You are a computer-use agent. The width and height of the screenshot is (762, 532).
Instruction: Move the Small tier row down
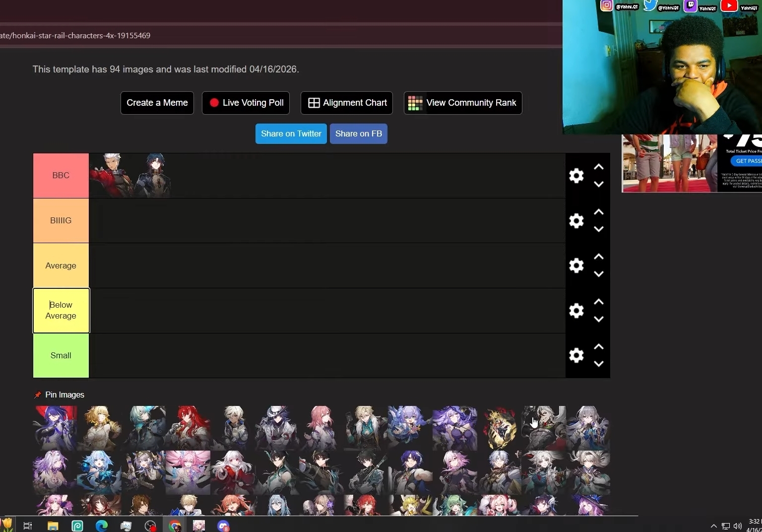[x=599, y=364]
